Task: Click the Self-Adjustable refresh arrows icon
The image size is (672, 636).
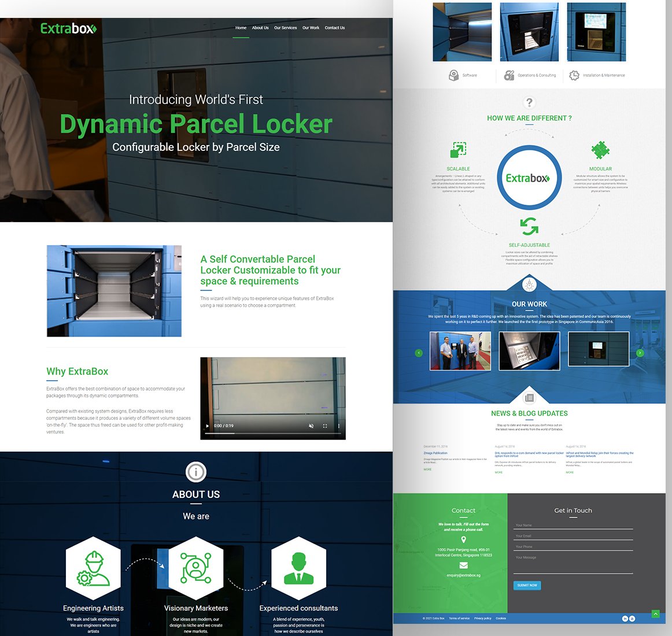Action: pos(529,226)
